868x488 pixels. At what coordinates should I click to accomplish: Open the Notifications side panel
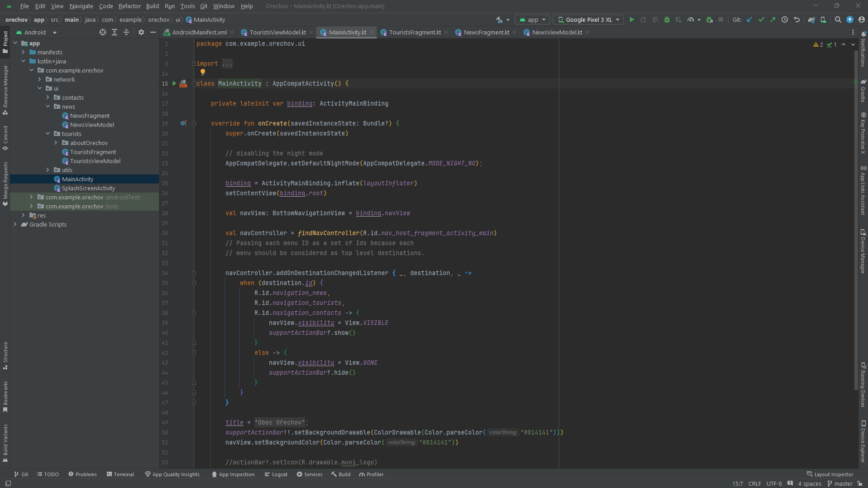[863, 49]
